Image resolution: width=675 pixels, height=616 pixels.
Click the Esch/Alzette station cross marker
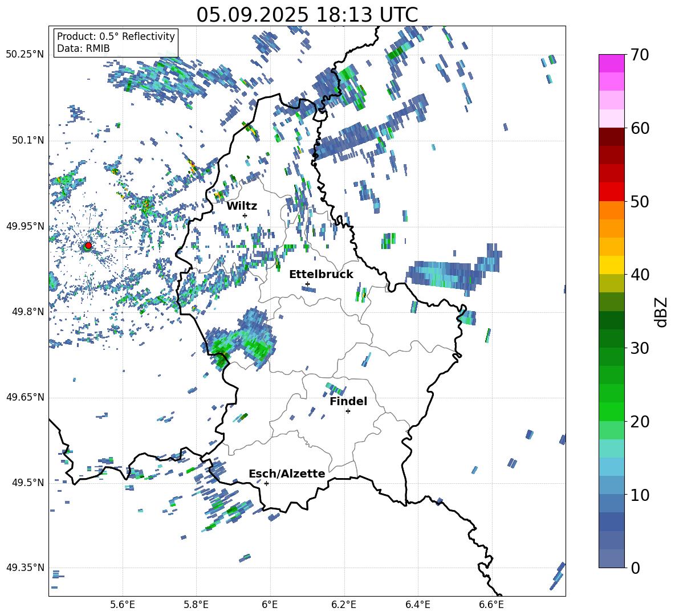click(x=266, y=483)
